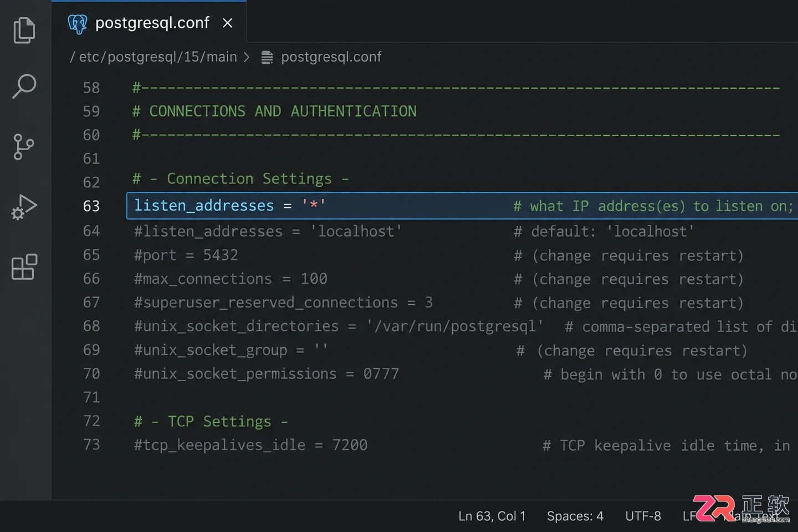Open the Search panel
Screen dimensions: 798x532
[24, 87]
